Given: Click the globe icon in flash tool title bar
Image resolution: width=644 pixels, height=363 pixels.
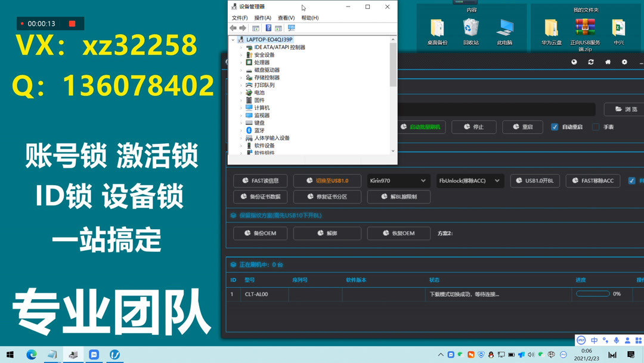Looking at the screenshot, I should tap(574, 61).
